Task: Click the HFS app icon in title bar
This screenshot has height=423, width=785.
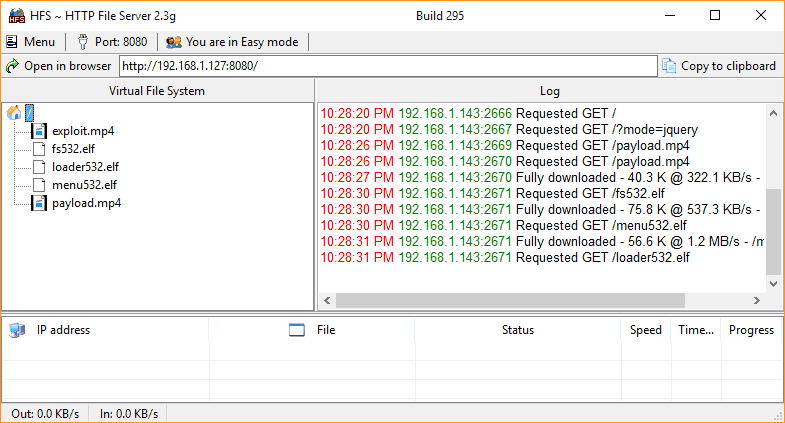Action: pyautogui.click(x=17, y=16)
